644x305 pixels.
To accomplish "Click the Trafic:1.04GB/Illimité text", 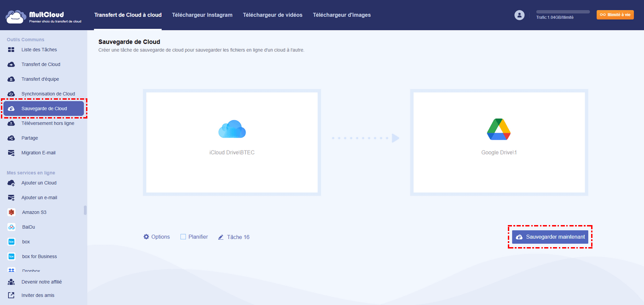I will click(555, 17).
